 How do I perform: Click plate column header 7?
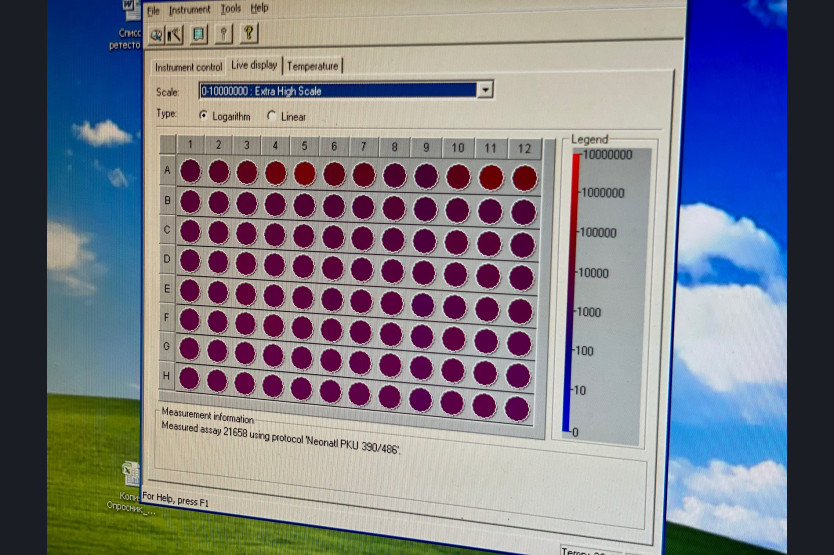tap(364, 146)
